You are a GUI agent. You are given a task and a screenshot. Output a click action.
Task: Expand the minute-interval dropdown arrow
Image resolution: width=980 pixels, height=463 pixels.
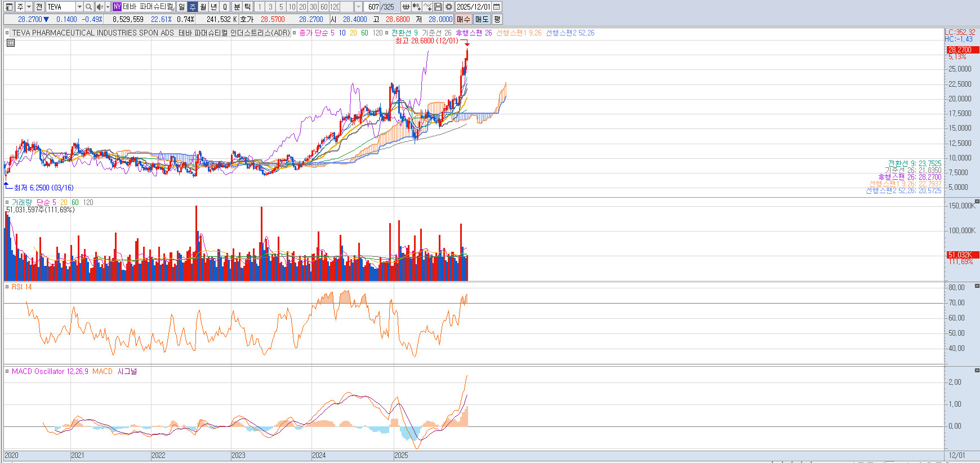358,7
